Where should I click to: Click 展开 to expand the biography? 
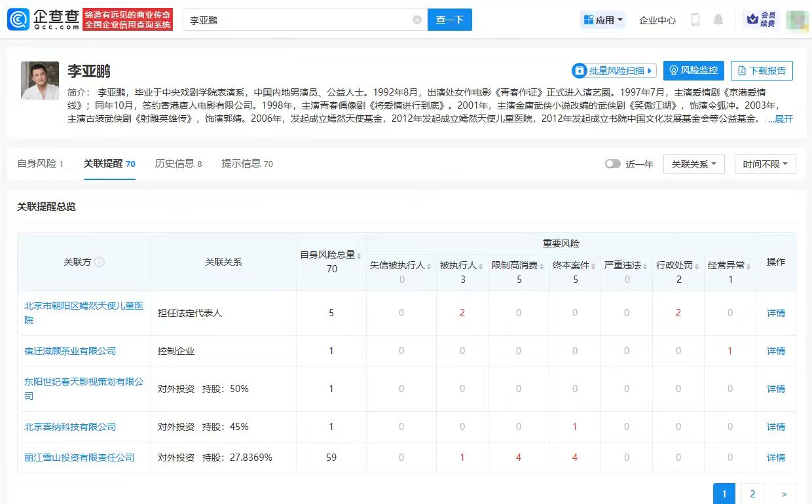click(x=783, y=119)
